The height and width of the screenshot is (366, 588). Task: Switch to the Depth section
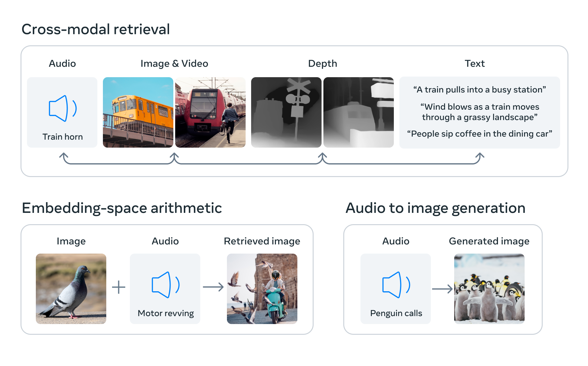tap(322, 63)
